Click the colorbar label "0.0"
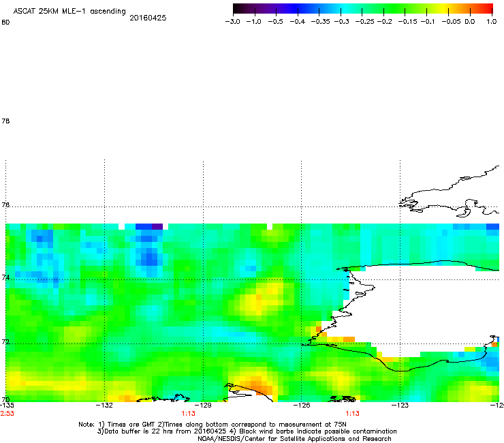Screen dimensions: 504x443 470,22
